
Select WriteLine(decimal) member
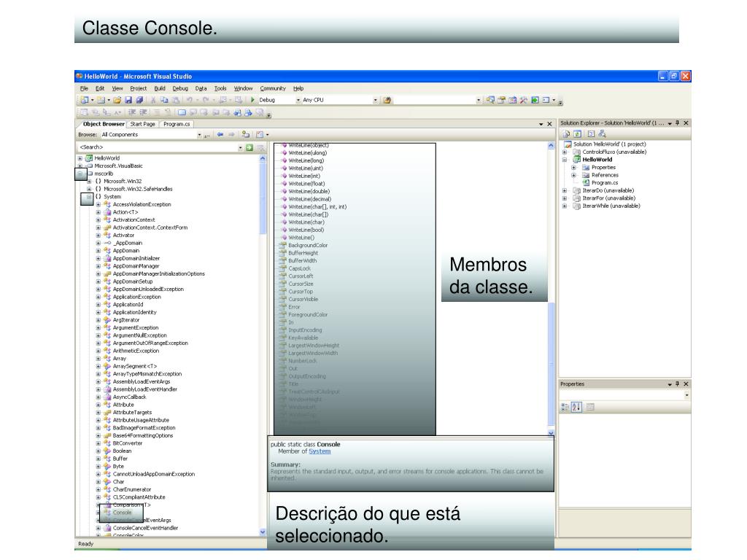(309, 199)
